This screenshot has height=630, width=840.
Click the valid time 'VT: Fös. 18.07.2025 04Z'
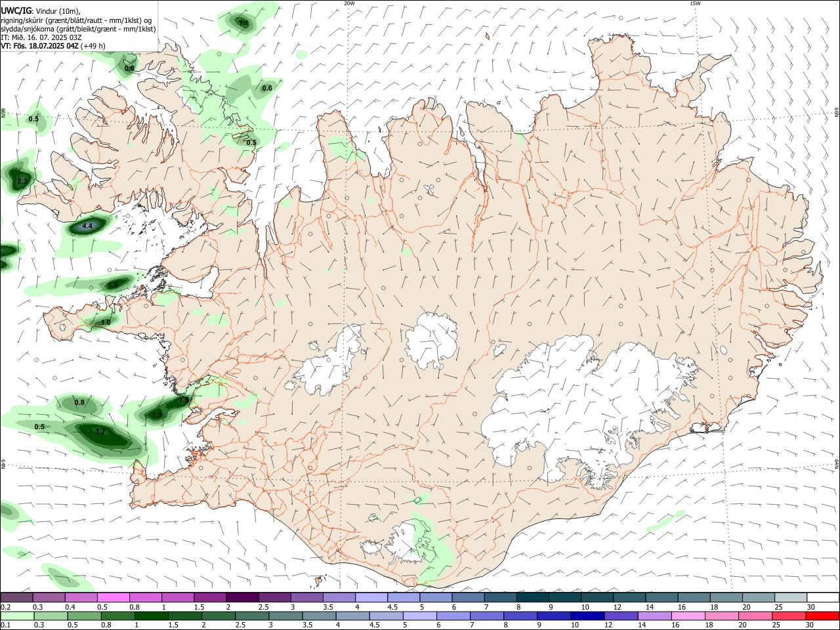tap(40, 45)
